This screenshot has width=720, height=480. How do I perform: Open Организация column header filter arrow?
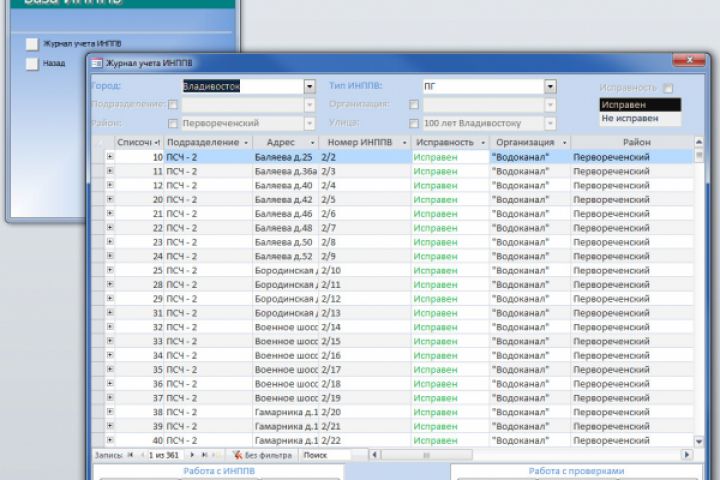tap(564, 143)
